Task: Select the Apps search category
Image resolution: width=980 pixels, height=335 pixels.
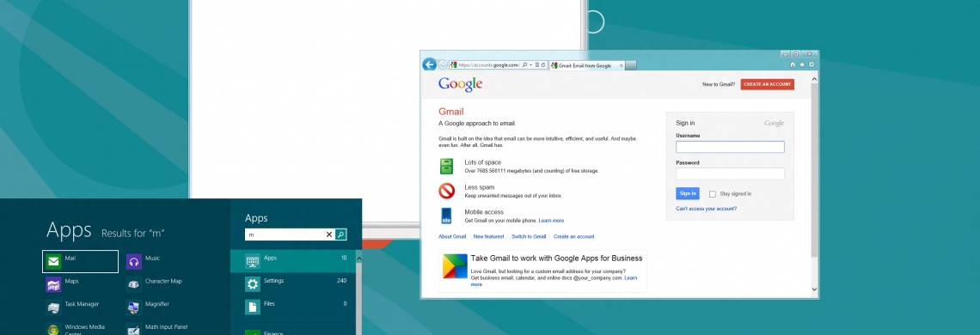Action: 292,261
